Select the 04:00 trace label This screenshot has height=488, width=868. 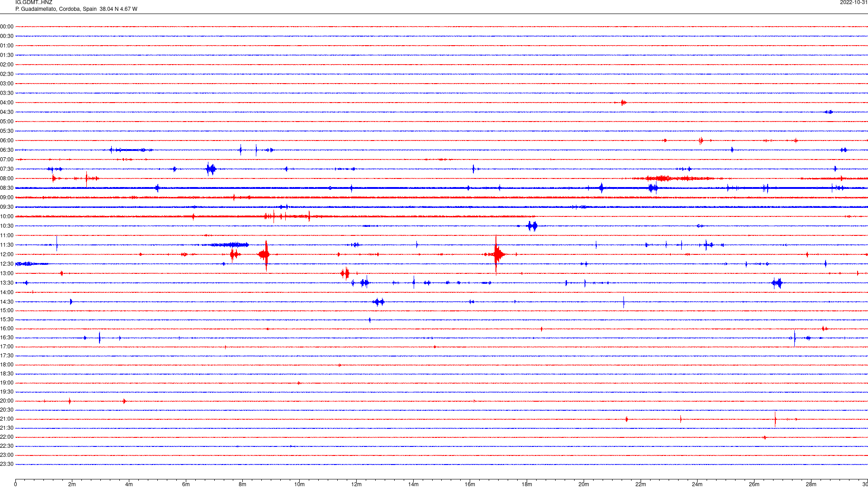pyautogui.click(x=7, y=103)
